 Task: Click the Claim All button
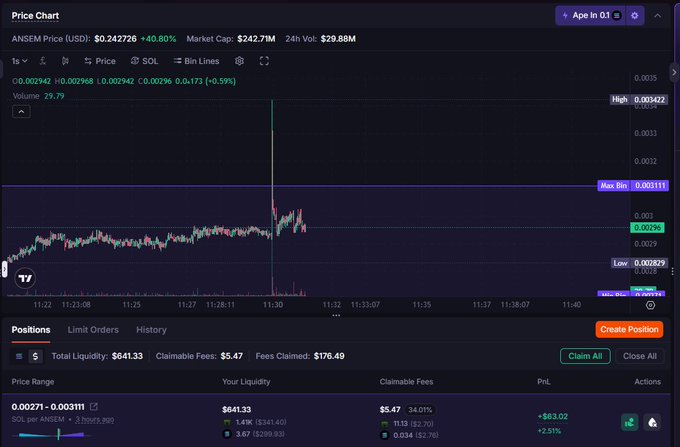point(585,356)
